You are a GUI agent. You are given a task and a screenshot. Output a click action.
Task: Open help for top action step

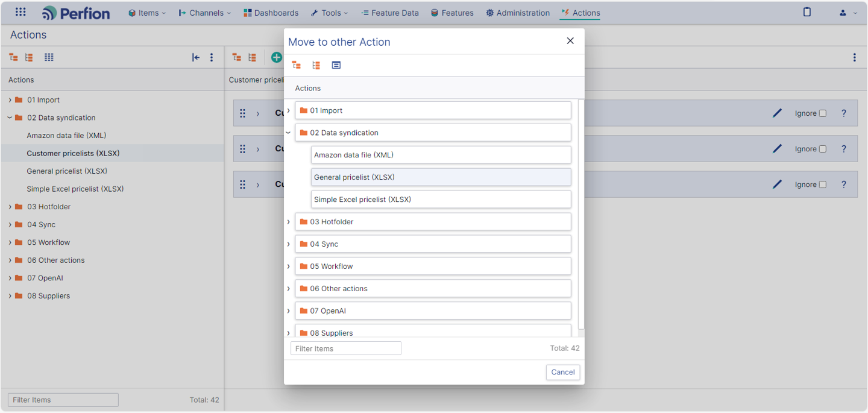pos(844,113)
